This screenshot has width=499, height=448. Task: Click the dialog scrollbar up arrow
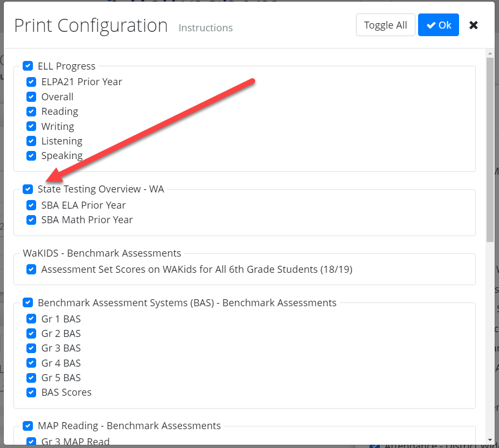(490, 53)
